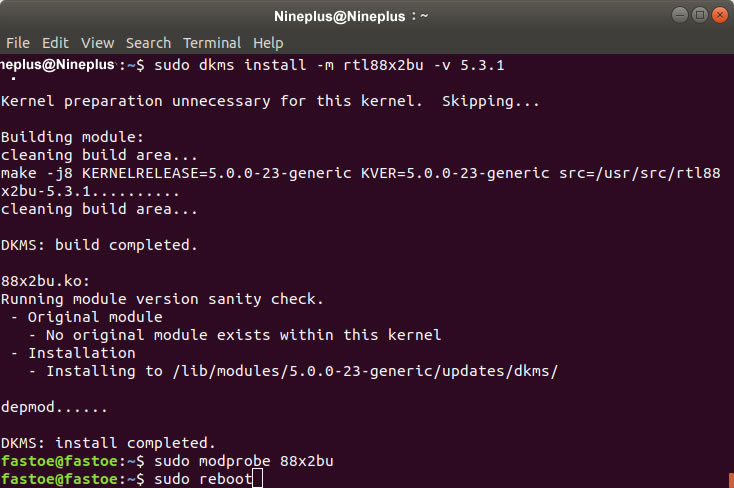The height and width of the screenshot is (488, 734).
Task: Click the cursor after sudo reboot
Action: point(257,479)
